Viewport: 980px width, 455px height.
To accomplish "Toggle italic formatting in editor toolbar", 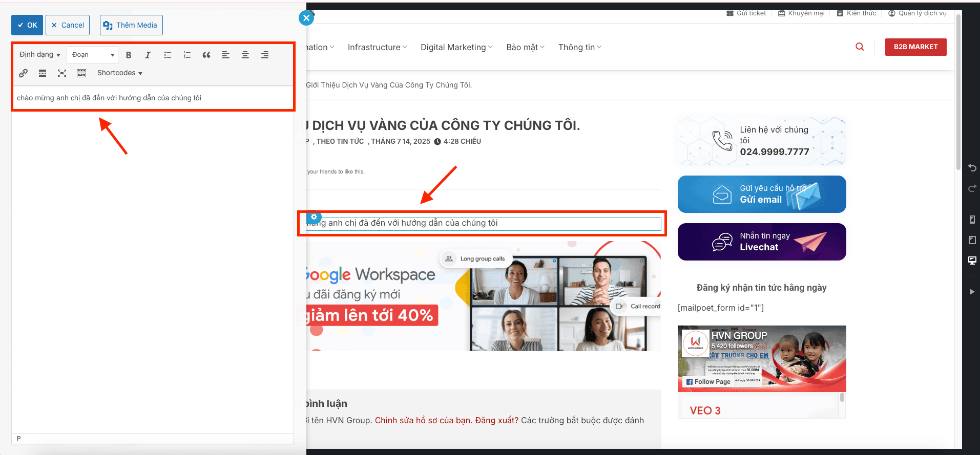I will point(148,55).
